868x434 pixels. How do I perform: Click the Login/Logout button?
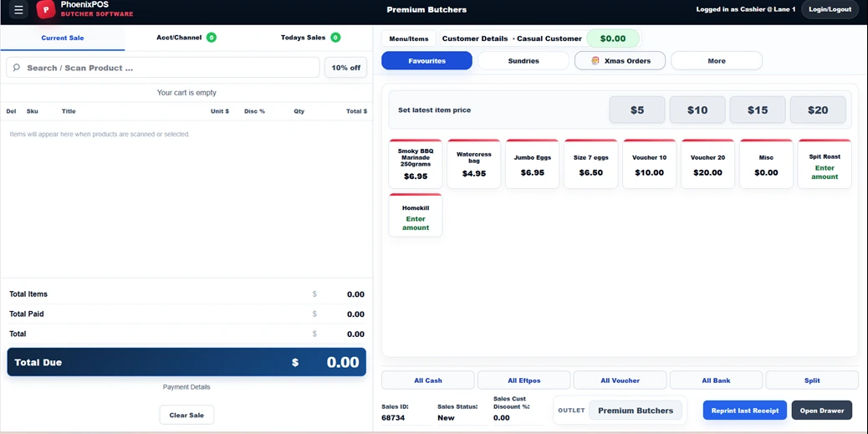click(830, 9)
